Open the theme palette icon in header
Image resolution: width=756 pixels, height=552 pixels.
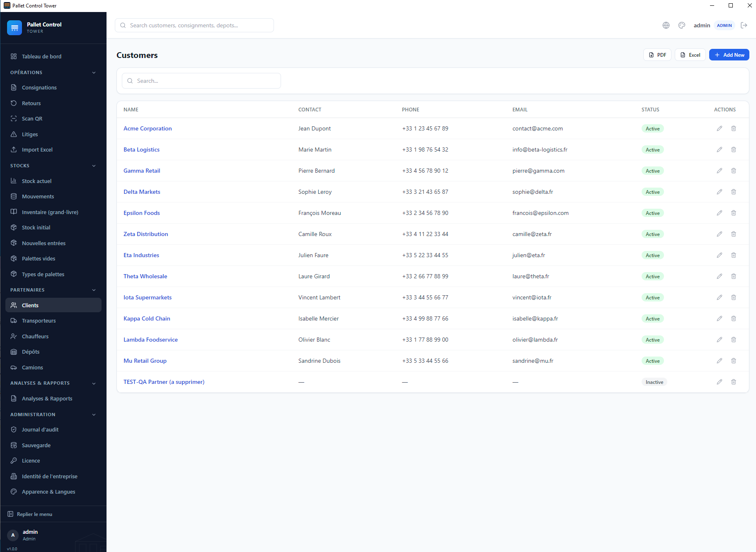682,25
